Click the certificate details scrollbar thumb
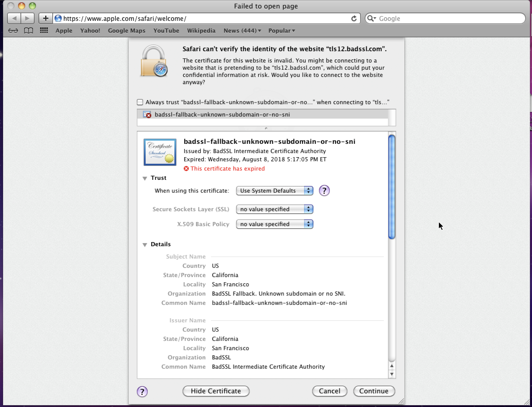 click(x=392, y=187)
